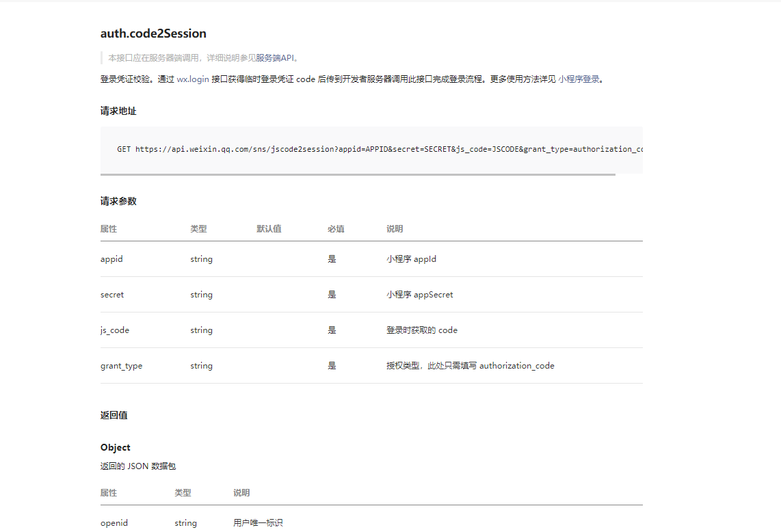Click the 用户唯一标识 description cell

tap(258, 523)
